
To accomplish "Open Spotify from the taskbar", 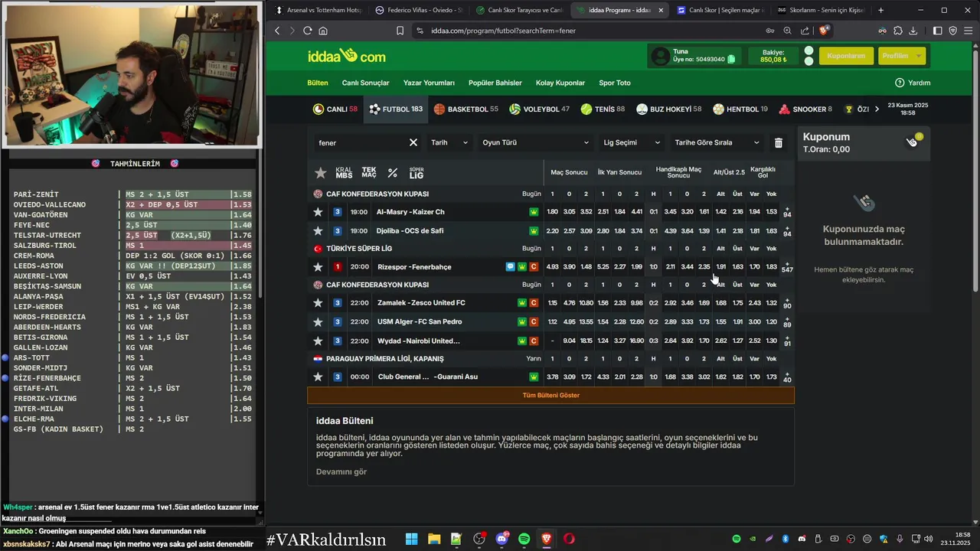I will pos(524,539).
